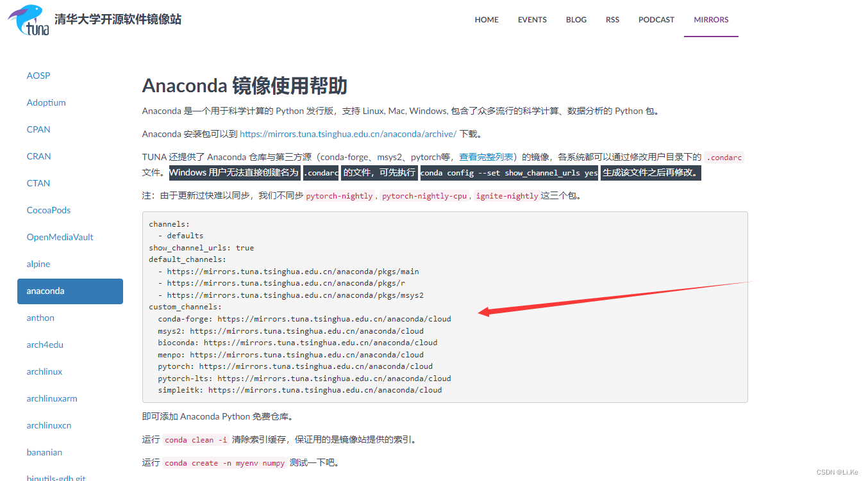Screen dimensions: 868x481
Task: Click the conda create -n myenv numpy code
Action: (224, 463)
